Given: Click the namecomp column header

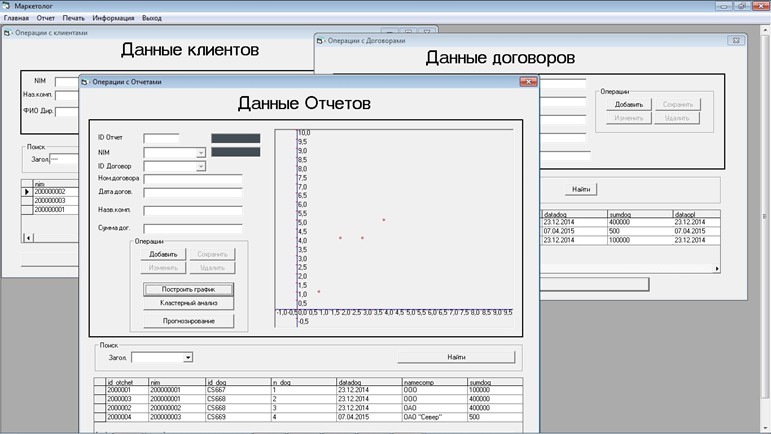Looking at the screenshot, I should 435,382.
